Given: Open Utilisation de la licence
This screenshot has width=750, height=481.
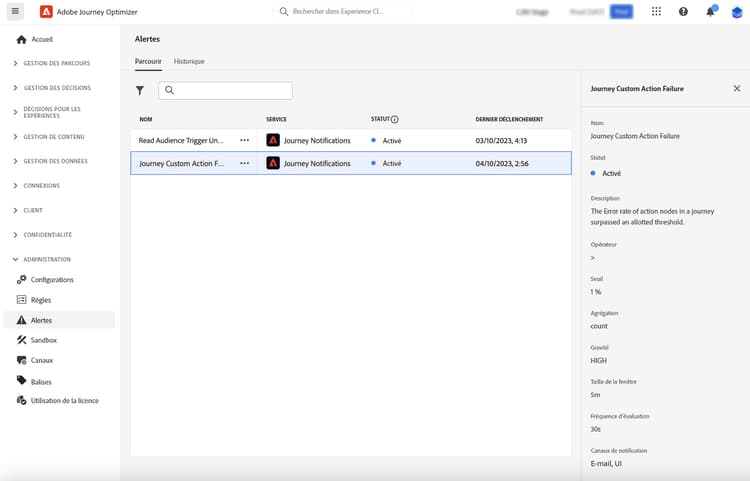Looking at the screenshot, I should pos(58,401).
